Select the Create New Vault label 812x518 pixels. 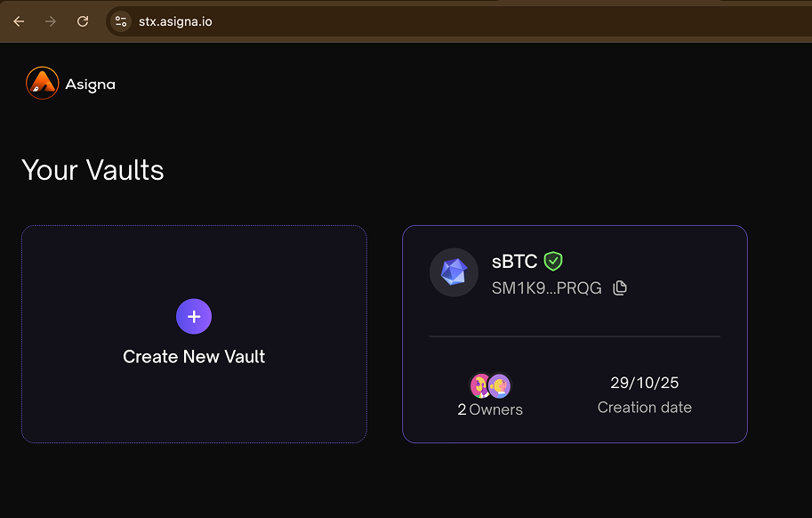pos(194,357)
